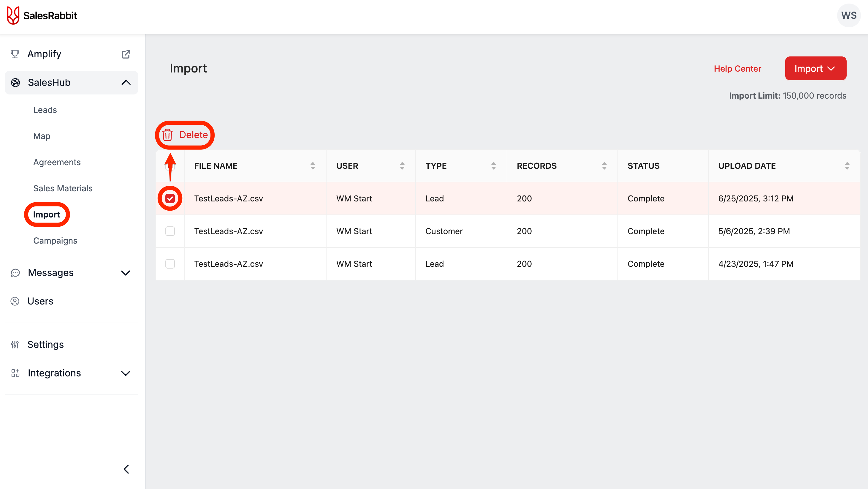Screen dimensions: 868x489
Task: Click the Import page heading
Action: click(188, 68)
